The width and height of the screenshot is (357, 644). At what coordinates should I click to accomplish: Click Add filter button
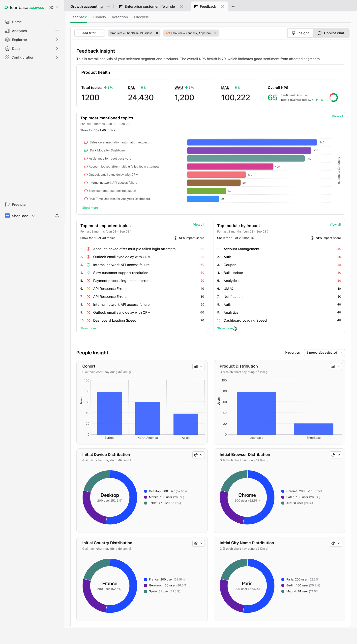pos(87,33)
